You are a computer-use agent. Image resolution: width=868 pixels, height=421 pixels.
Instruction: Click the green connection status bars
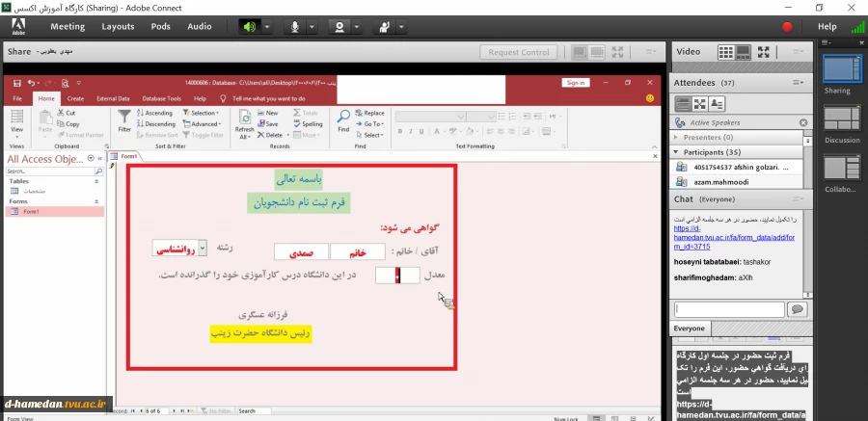(857, 27)
